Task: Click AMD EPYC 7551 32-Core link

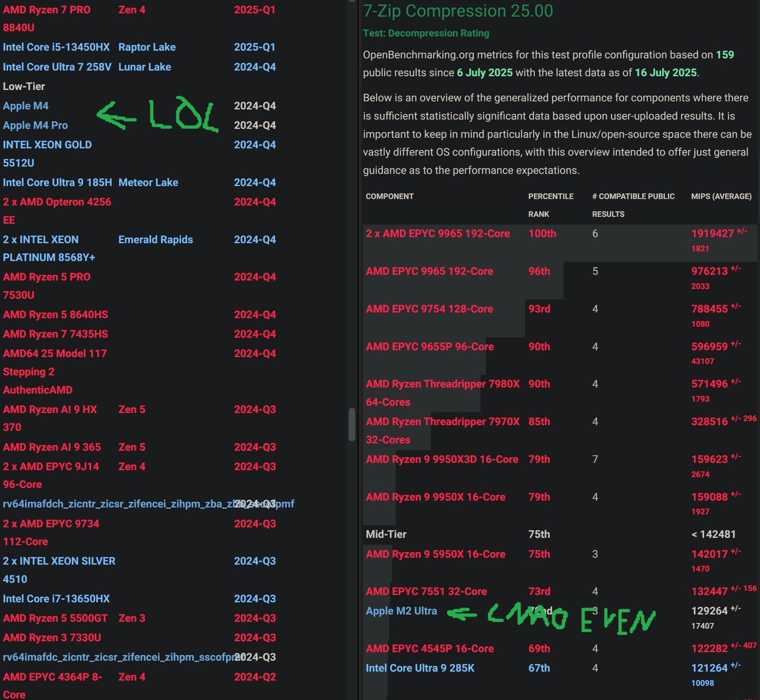Action: (426, 591)
